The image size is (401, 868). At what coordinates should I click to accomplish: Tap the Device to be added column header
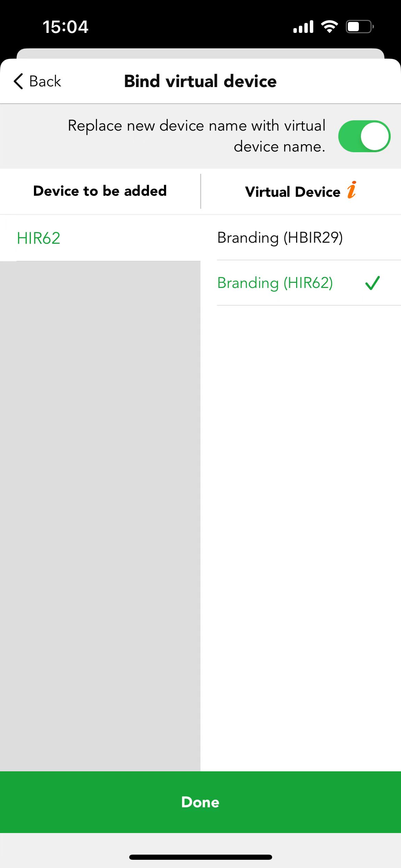[x=100, y=191]
